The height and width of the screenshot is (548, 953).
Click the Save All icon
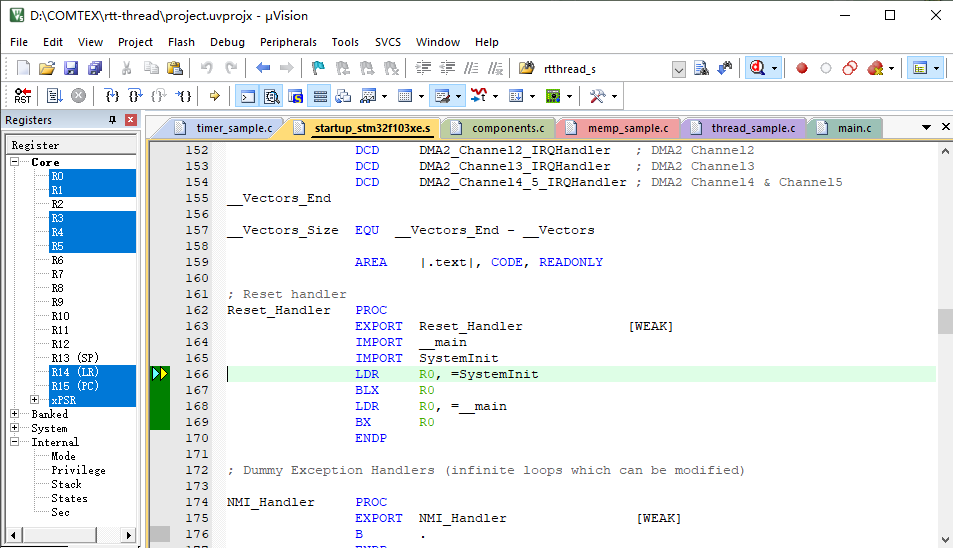[x=95, y=68]
